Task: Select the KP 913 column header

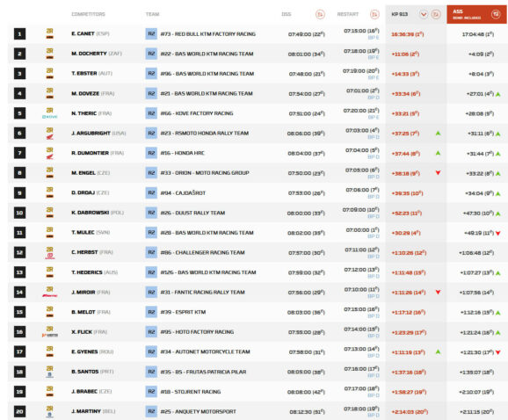Action: tap(400, 14)
